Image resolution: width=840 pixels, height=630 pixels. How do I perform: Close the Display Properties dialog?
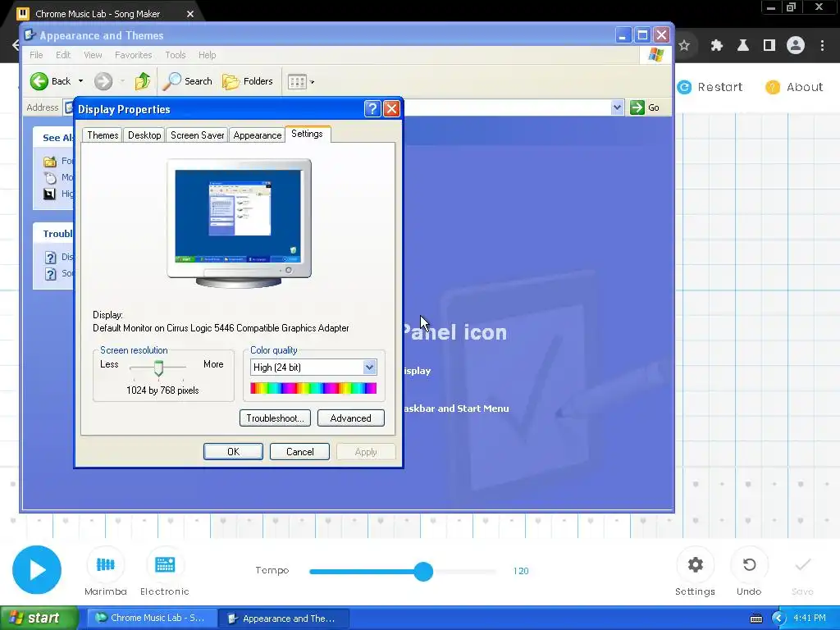[391, 109]
